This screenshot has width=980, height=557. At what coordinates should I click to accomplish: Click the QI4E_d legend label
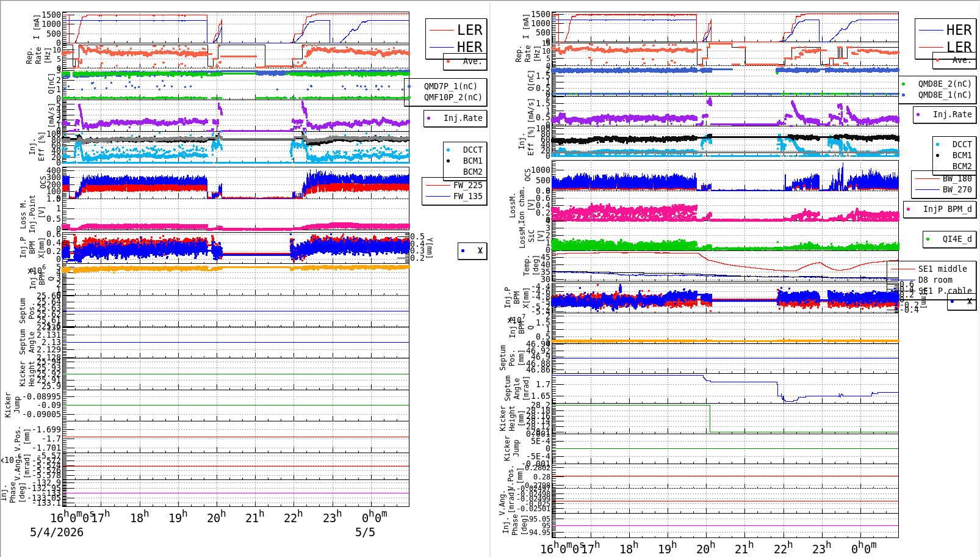957,239
